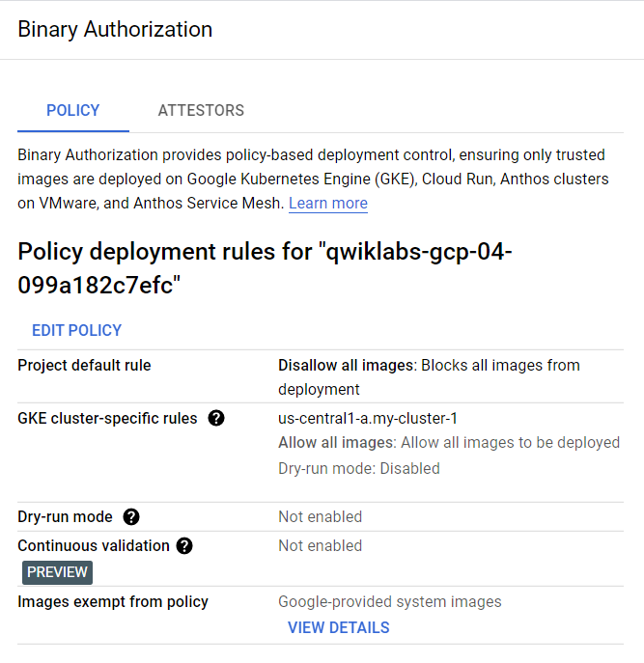The height and width of the screenshot is (663, 644).
Task: Open help icon beside Continuous validation
Action: pos(184,546)
